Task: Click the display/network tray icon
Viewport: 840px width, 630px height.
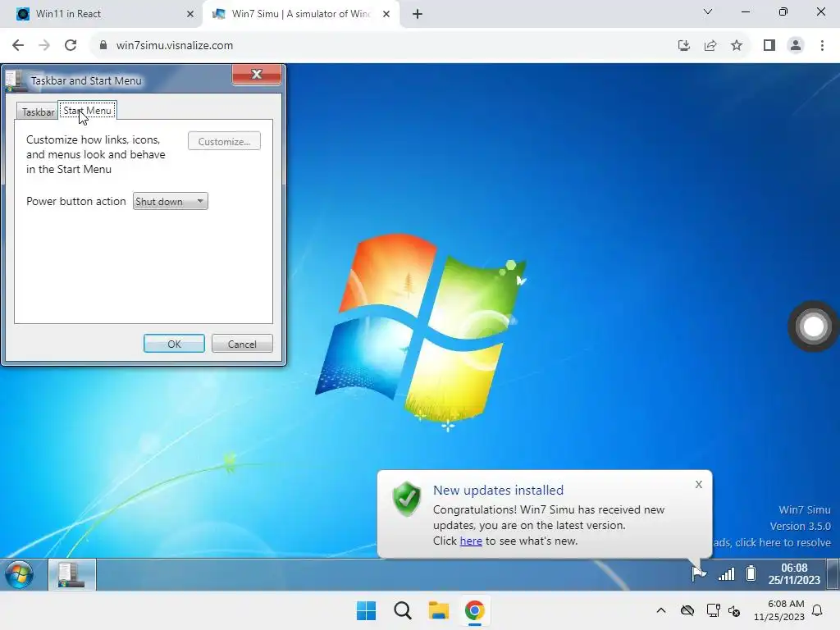Action: pos(713,610)
